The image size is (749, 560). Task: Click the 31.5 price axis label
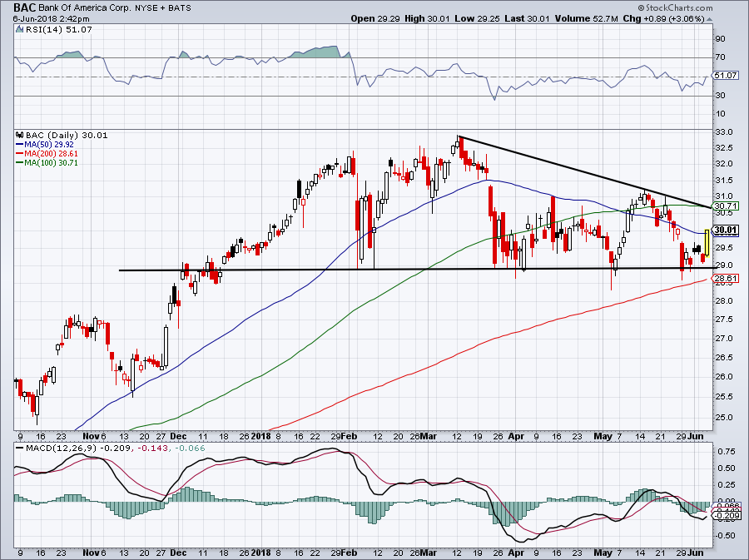coord(724,181)
